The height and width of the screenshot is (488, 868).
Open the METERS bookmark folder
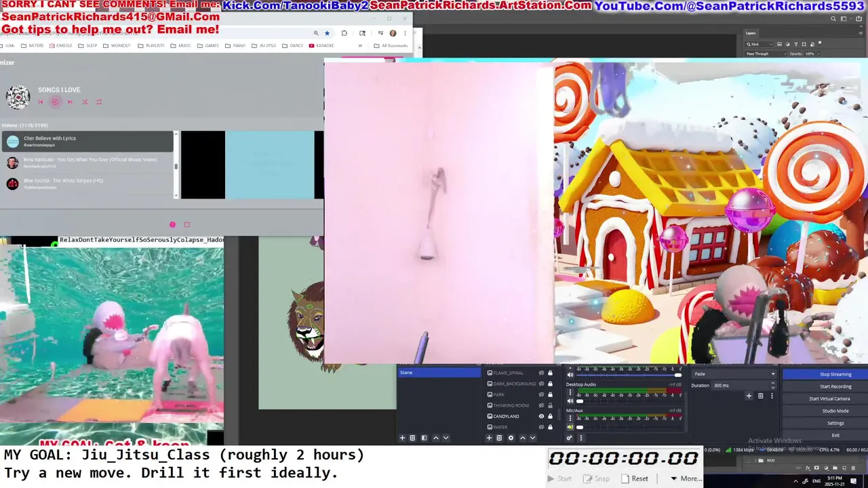tap(33, 45)
